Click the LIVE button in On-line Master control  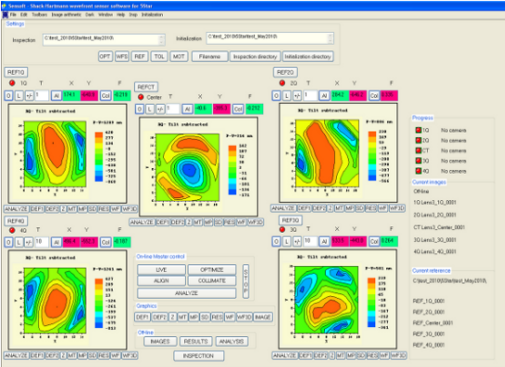[x=161, y=269]
